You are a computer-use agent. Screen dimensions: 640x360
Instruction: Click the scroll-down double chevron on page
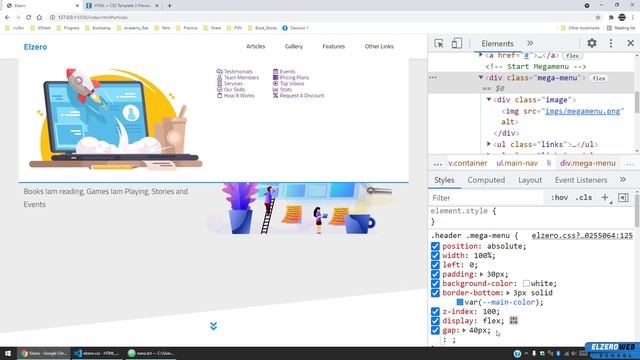point(213,326)
